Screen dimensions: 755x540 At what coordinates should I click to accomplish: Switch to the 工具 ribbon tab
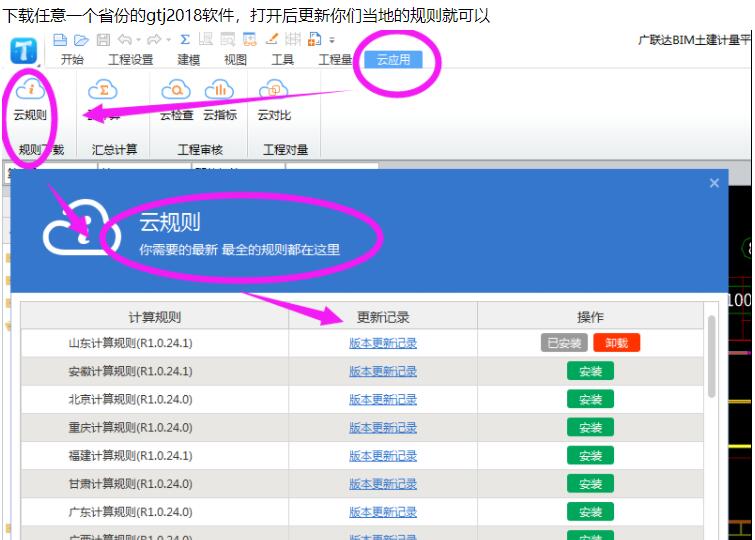(x=283, y=60)
